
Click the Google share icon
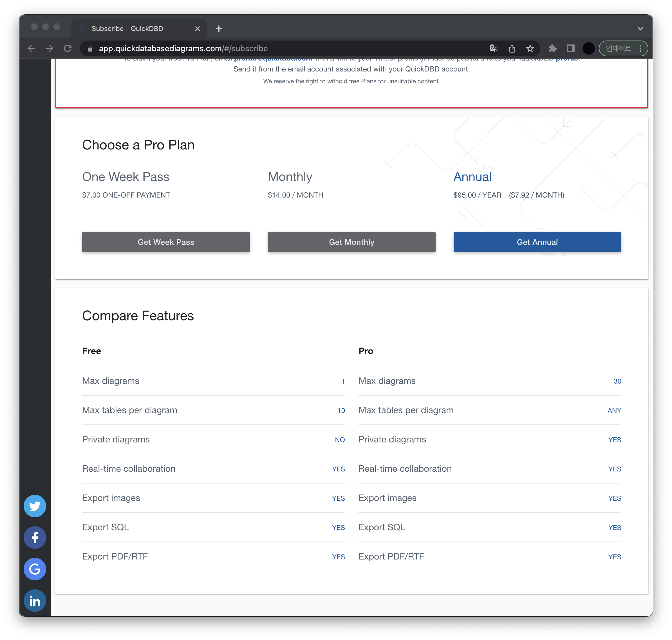click(x=35, y=569)
